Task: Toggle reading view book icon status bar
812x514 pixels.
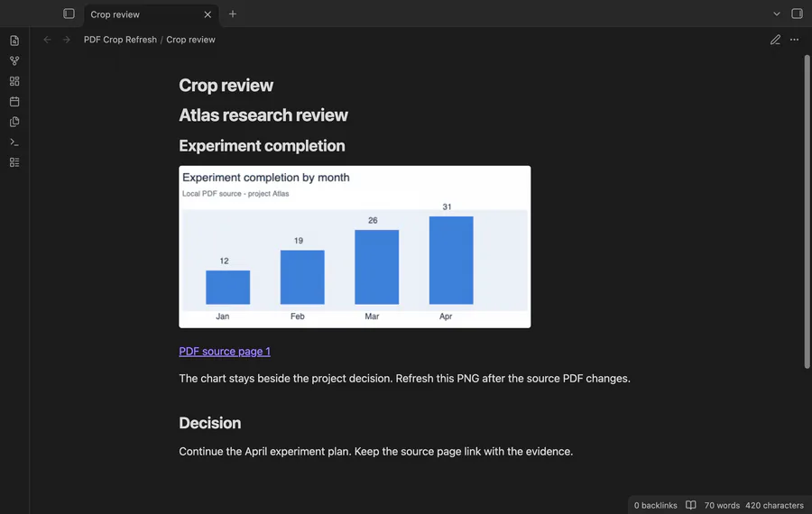Action: pyautogui.click(x=691, y=505)
